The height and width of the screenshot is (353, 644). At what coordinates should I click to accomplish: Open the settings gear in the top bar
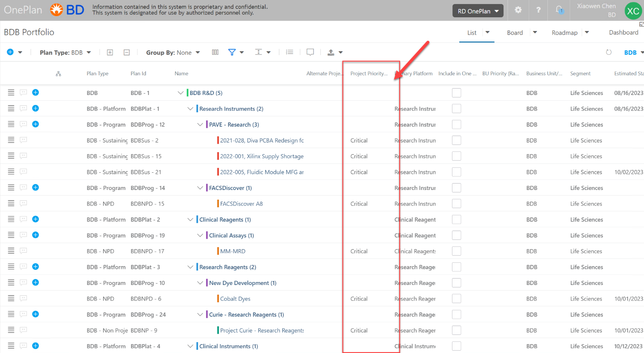click(x=518, y=10)
